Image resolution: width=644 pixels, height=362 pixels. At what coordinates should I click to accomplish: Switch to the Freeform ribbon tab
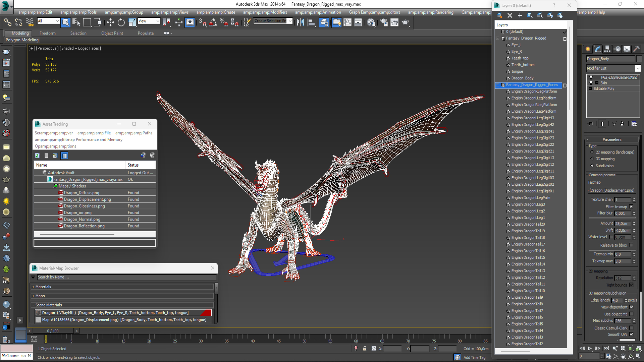[48, 33]
